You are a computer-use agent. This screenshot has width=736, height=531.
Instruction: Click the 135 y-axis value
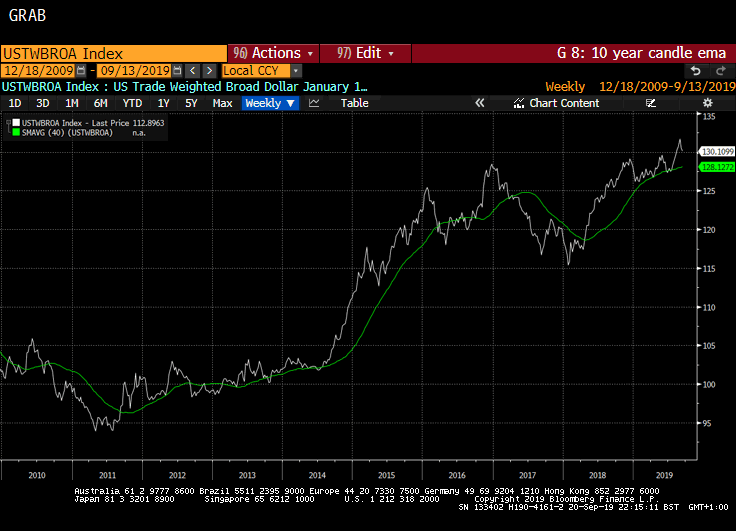[709, 116]
